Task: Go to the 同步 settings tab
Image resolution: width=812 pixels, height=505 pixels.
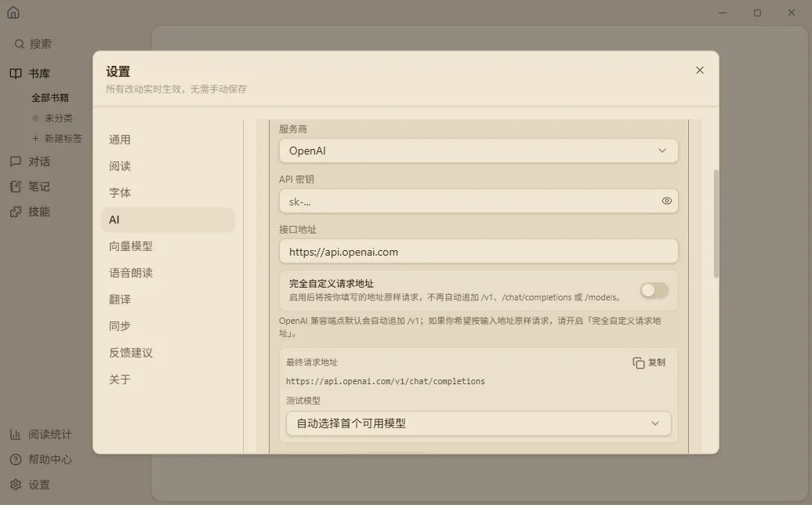Action: tap(168, 325)
